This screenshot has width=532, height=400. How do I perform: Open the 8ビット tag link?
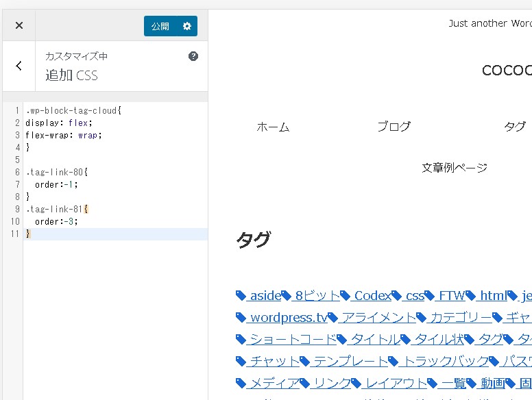(316, 296)
